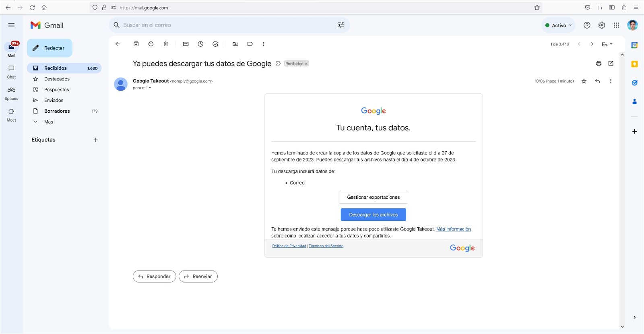644x334 pixels.
Task: Switch to Chat in left rail
Action: click(11, 72)
